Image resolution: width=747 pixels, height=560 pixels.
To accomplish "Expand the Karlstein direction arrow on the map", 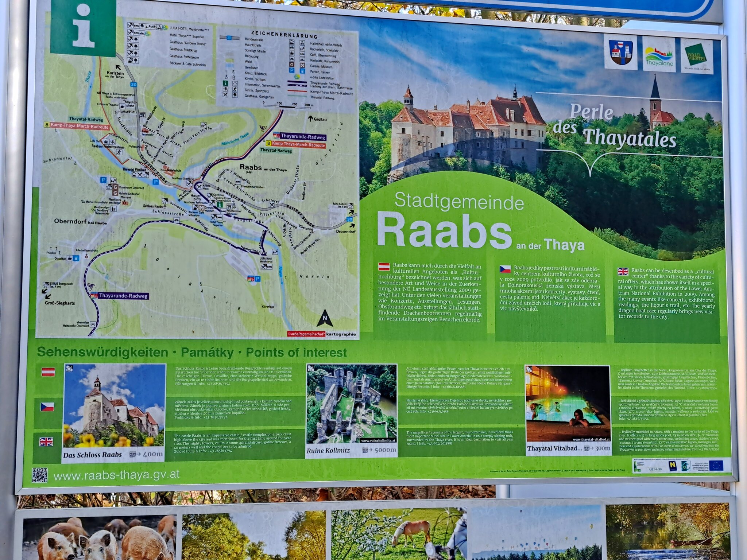I will 117,68.
